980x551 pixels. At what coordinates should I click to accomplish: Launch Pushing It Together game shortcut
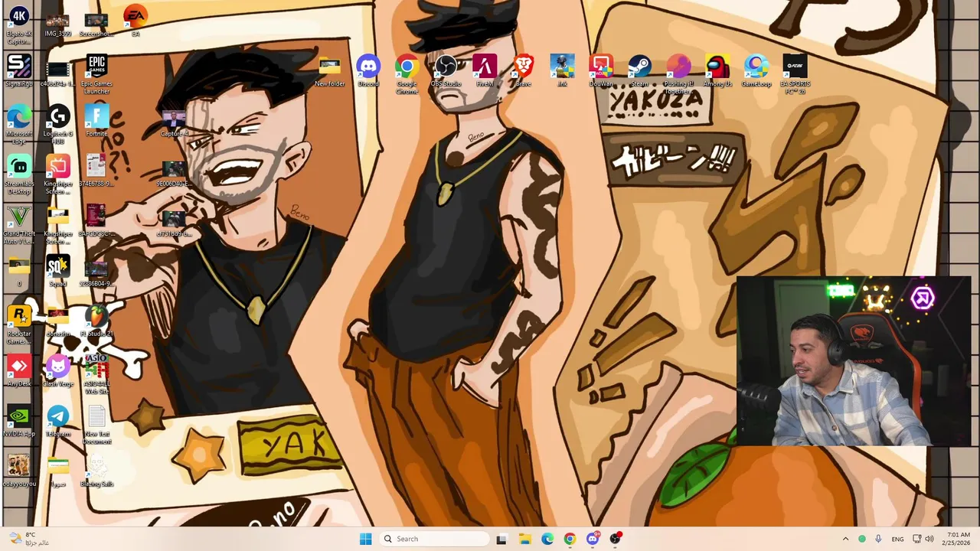(678, 74)
